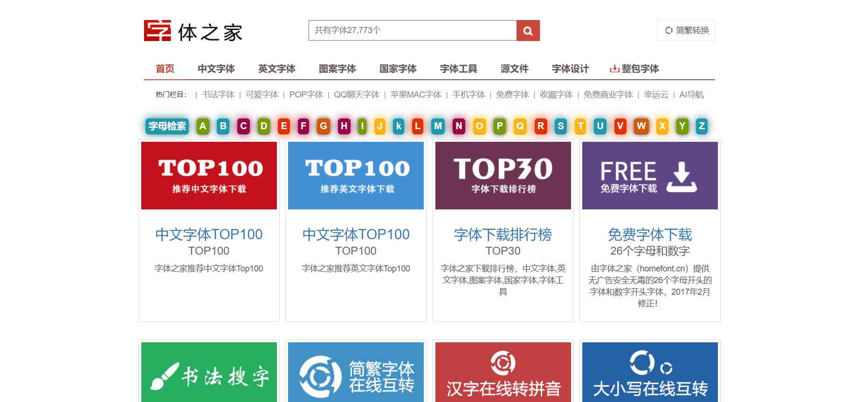Open letter S font index
Screen dimensions: 868x402
pyautogui.click(x=561, y=126)
